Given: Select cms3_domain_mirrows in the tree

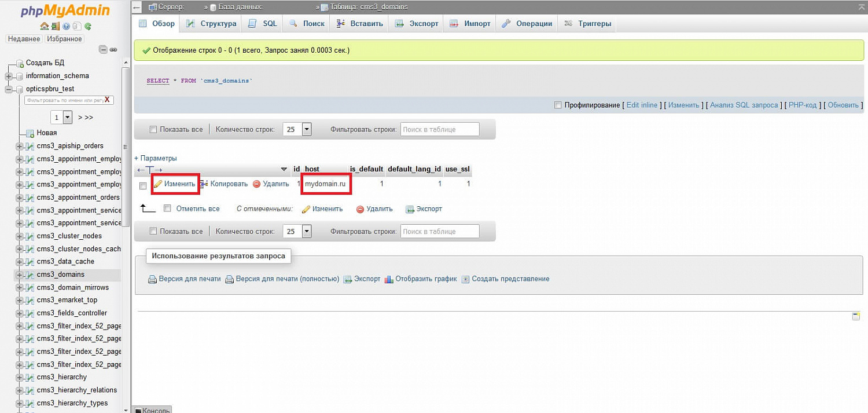Looking at the screenshot, I should pyautogui.click(x=73, y=287).
